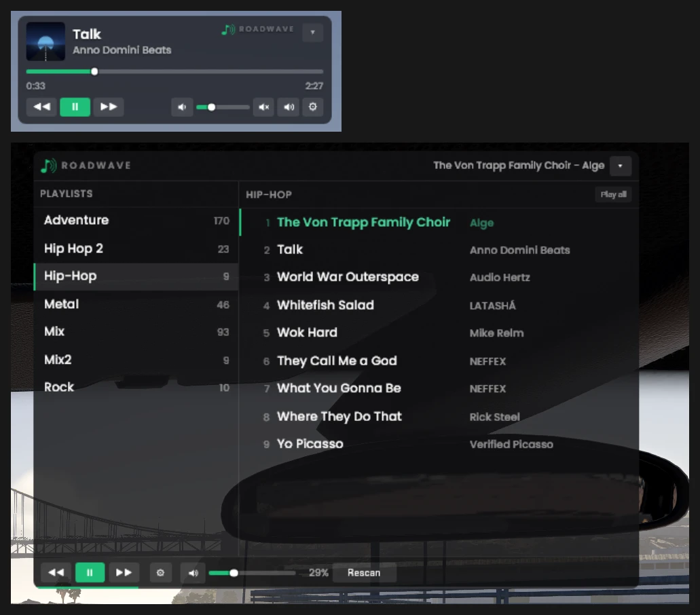The height and width of the screenshot is (615, 700).
Task: Open settings gear in the main panel footer
Action: [160, 573]
